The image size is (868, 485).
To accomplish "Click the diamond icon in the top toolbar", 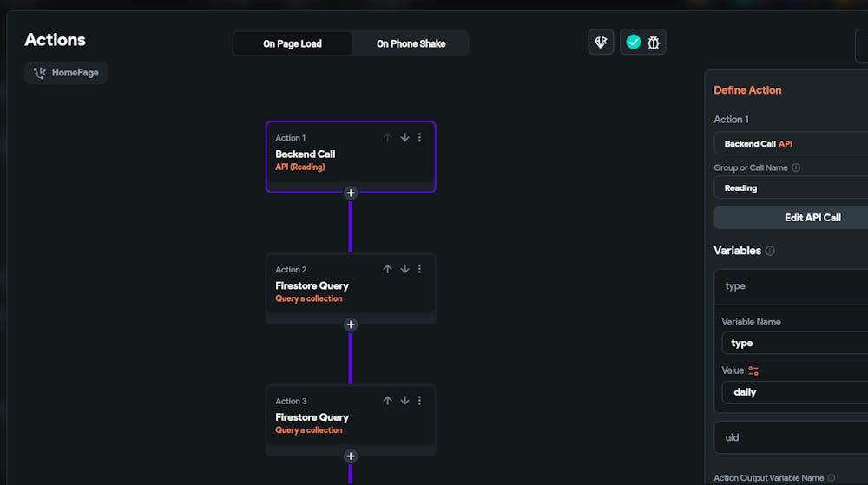I will [601, 42].
